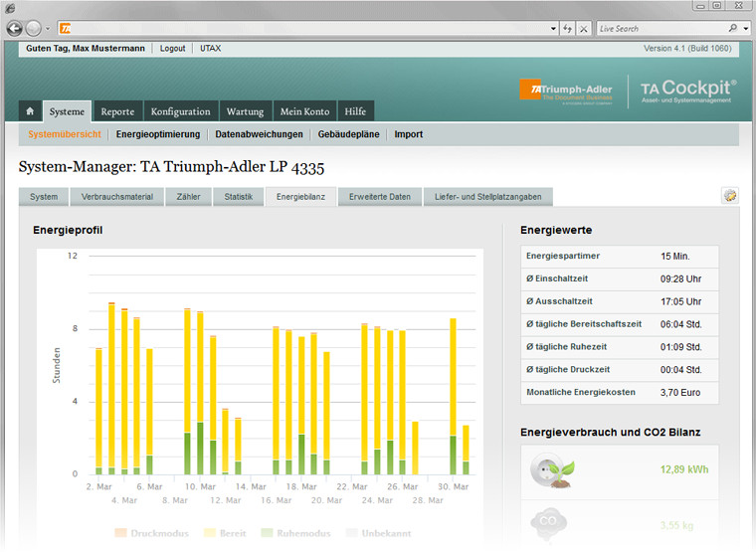Click the 00:04 Std. Druckzeit value
The width and height of the screenshot is (756, 552).
click(680, 370)
